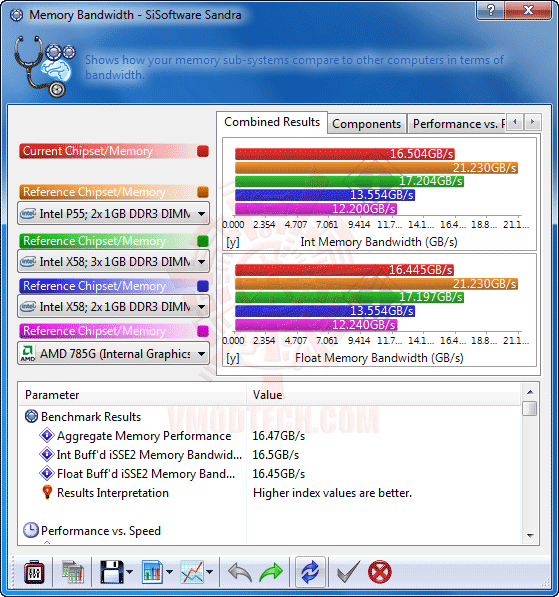Click the Sandra icon in title bar
This screenshot has height=597, width=559.
(16, 15)
